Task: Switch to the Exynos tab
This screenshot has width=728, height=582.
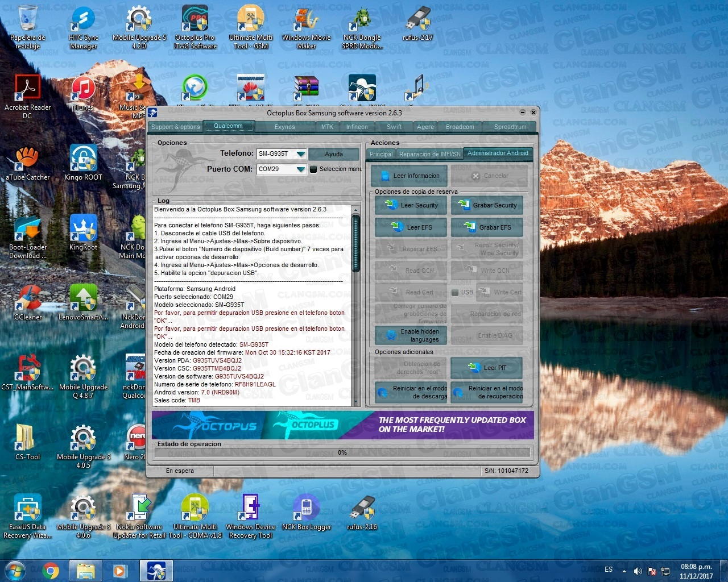Action: pos(285,127)
